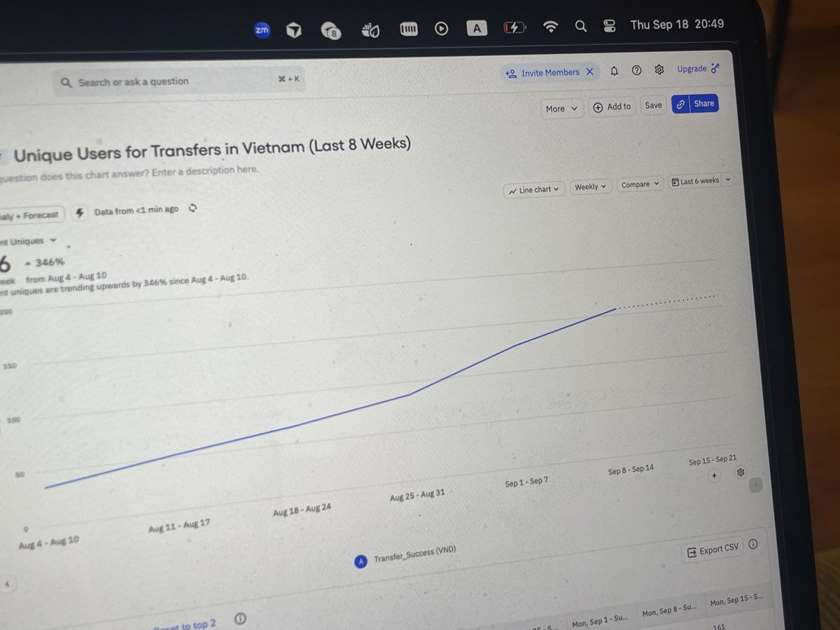Open the settings gear in the top bar
840x630 pixels.
coord(659,69)
